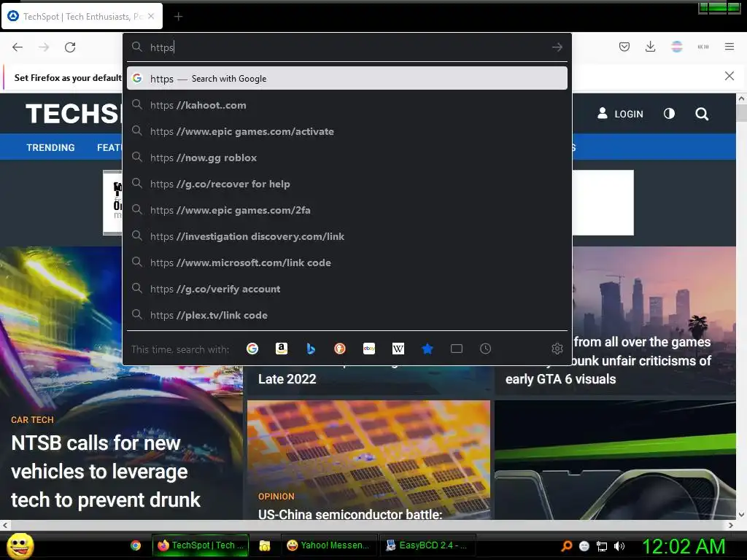Viewport: 747px width, 560px height.
Task: Click the 12:02 AM clock
Action: (684, 546)
